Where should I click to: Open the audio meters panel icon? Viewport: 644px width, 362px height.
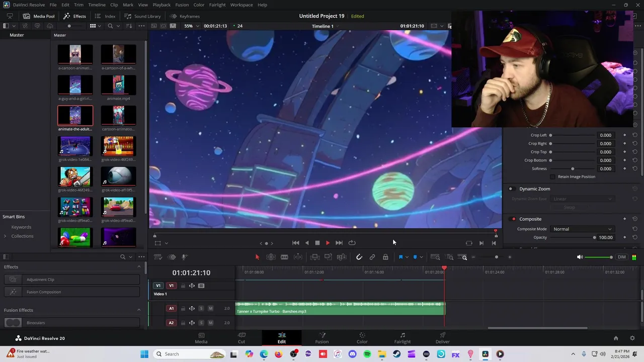tap(634, 257)
